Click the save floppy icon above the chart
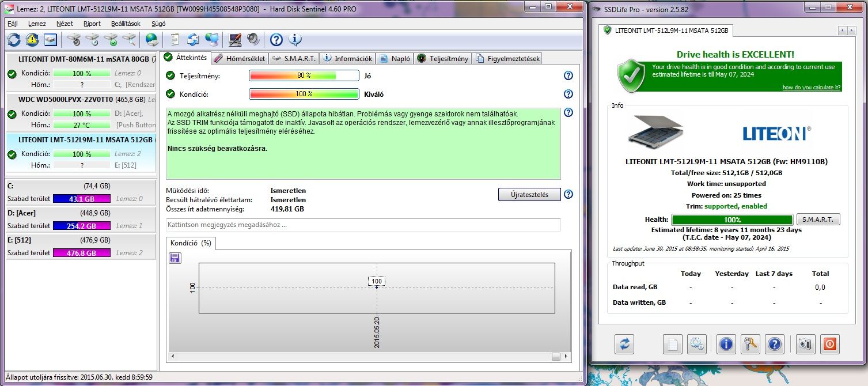 175,258
